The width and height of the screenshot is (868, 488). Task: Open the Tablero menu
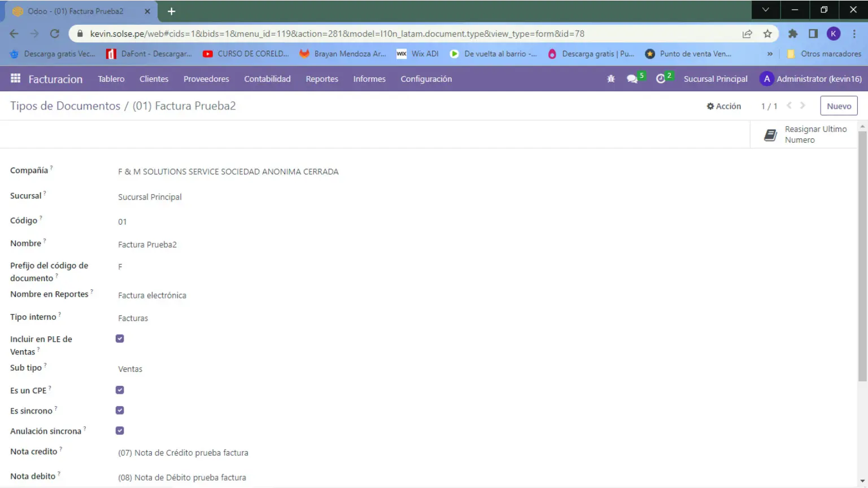[111, 79]
